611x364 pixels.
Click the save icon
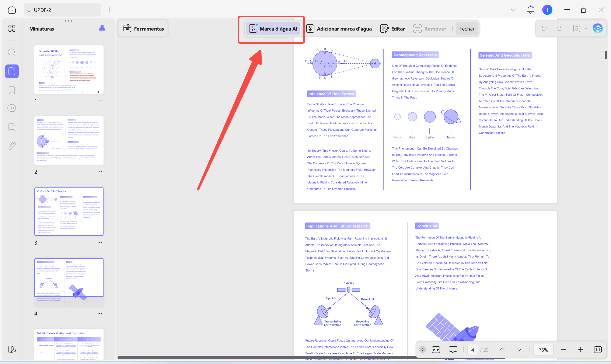pyautogui.click(x=576, y=28)
